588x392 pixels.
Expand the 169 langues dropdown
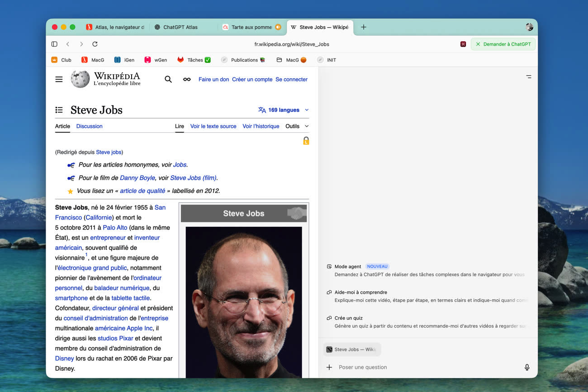click(284, 110)
